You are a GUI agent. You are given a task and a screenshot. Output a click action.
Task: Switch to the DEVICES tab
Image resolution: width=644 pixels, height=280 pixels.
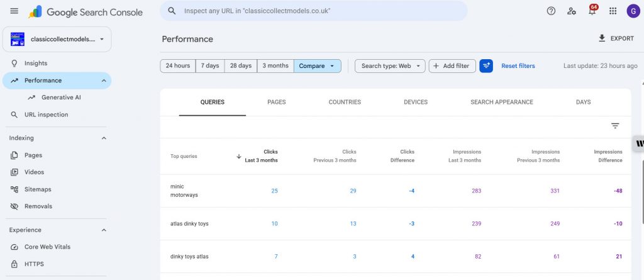[x=416, y=102]
